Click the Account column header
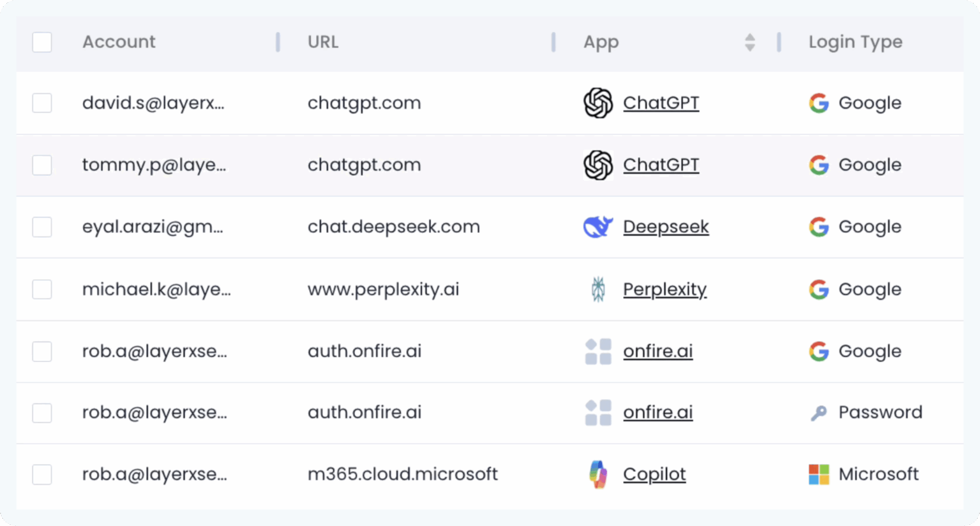 click(119, 42)
